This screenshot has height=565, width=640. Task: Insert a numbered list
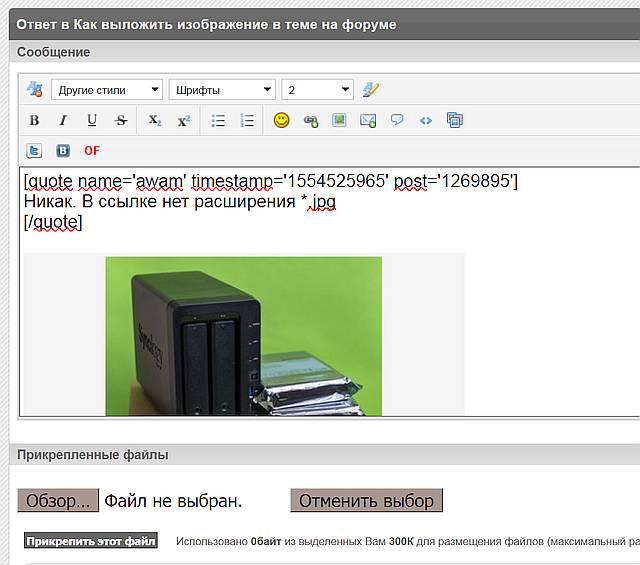click(247, 120)
